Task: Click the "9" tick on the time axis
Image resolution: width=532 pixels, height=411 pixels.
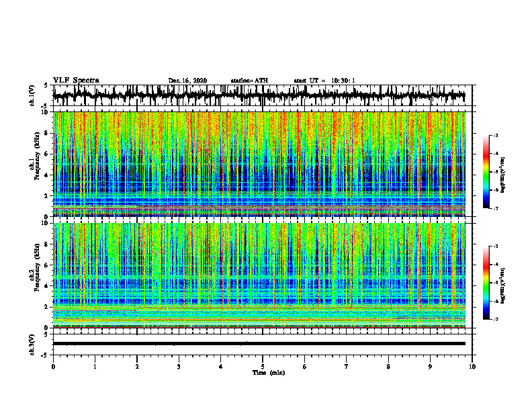Action: coord(430,367)
